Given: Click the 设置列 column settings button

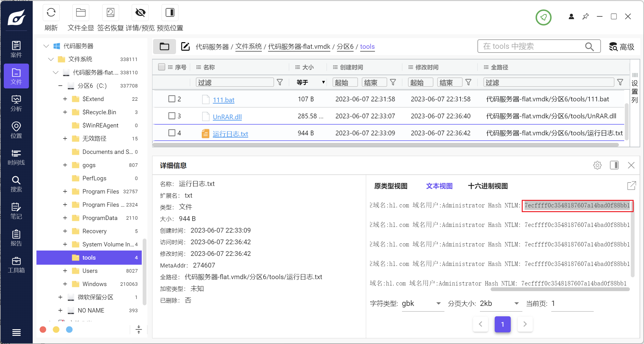Looking at the screenshot, I should click(635, 87).
